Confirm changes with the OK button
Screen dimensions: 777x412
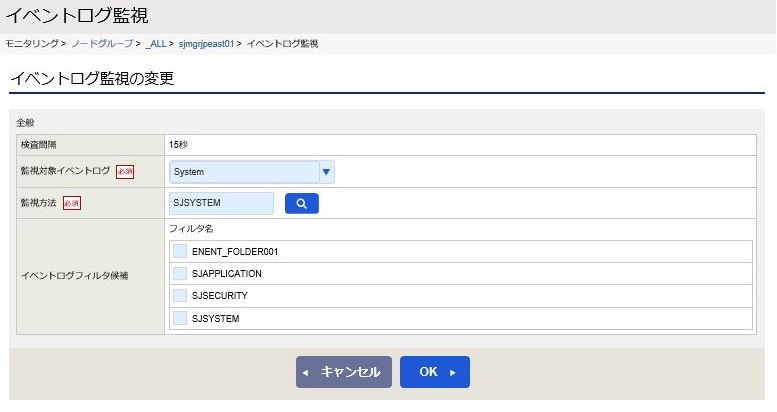click(435, 372)
